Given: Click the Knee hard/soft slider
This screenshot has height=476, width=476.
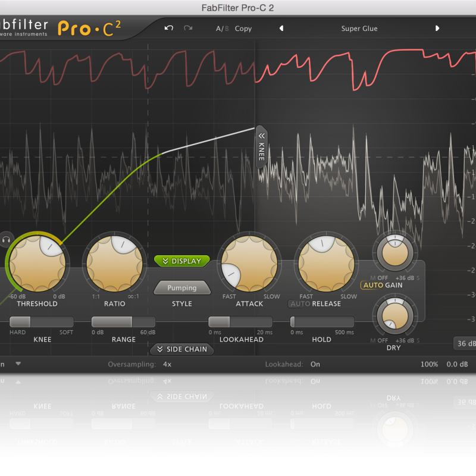Looking at the screenshot, I should (x=42, y=321).
